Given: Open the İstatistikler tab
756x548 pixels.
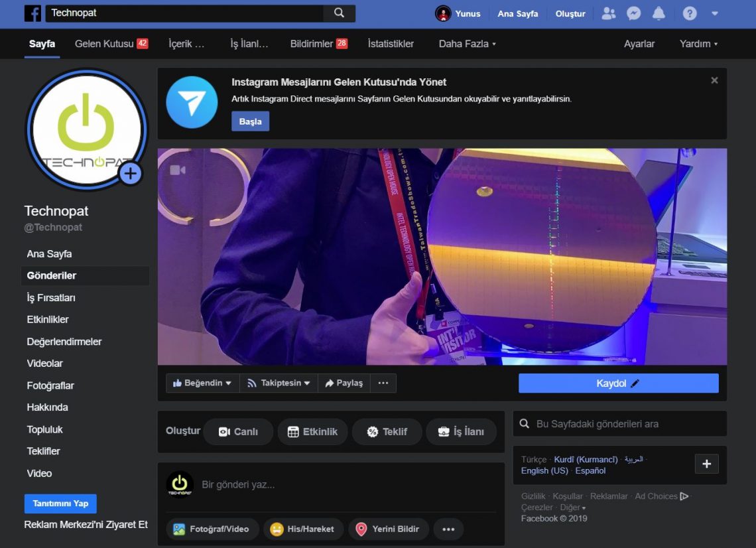Looking at the screenshot, I should point(391,44).
